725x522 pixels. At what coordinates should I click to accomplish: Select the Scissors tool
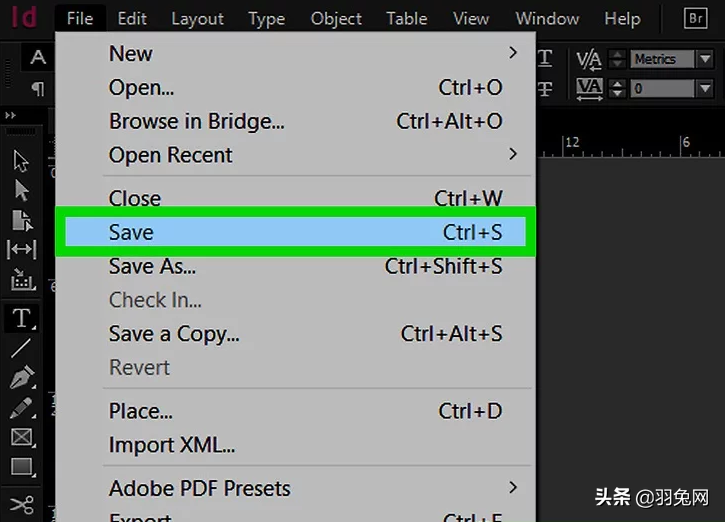click(x=22, y=504)
